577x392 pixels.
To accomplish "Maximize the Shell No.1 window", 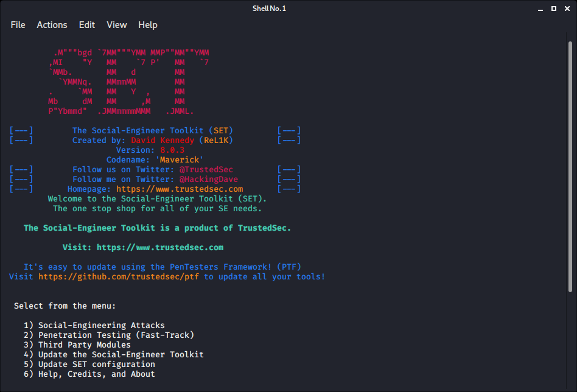I will point(553,9).
